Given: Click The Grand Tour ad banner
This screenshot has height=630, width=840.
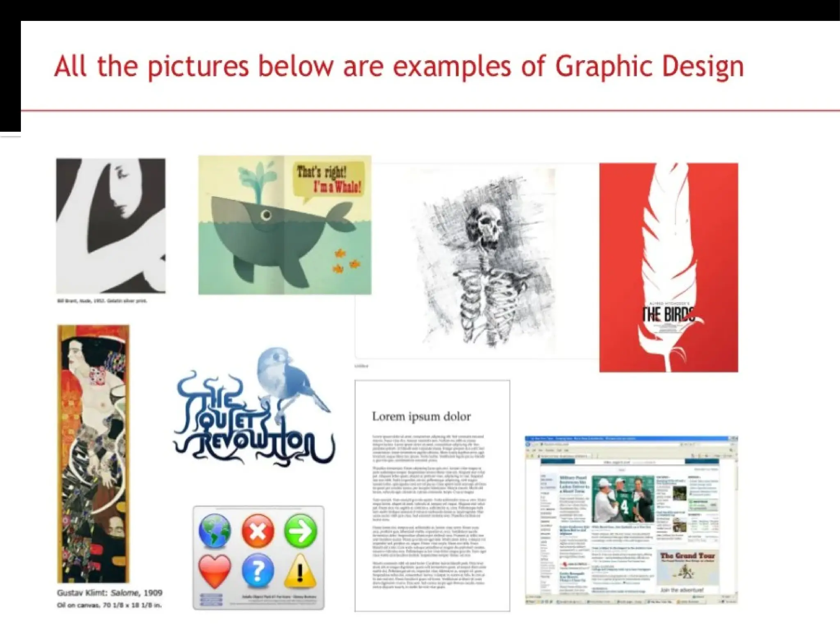Looking at the screenshot, I should point(687,568).
